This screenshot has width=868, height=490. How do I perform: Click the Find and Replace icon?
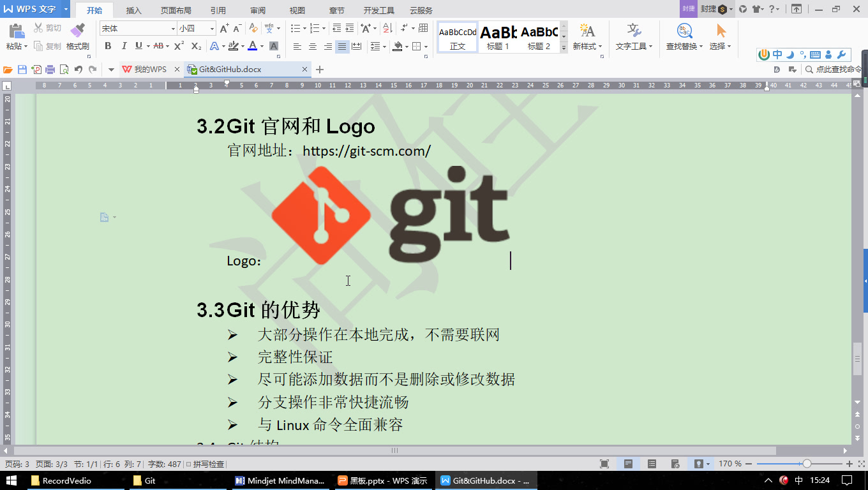(x=684, y=31)
